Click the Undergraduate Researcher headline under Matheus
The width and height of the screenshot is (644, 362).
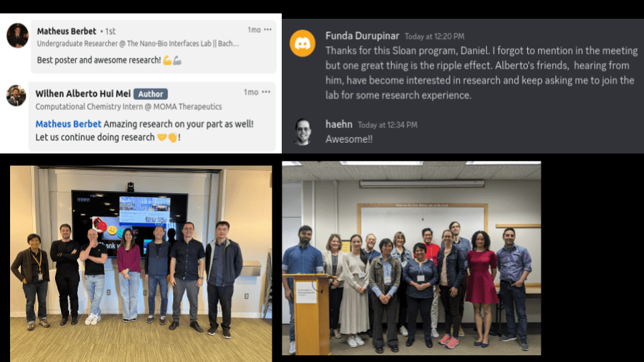coord(138,44)
